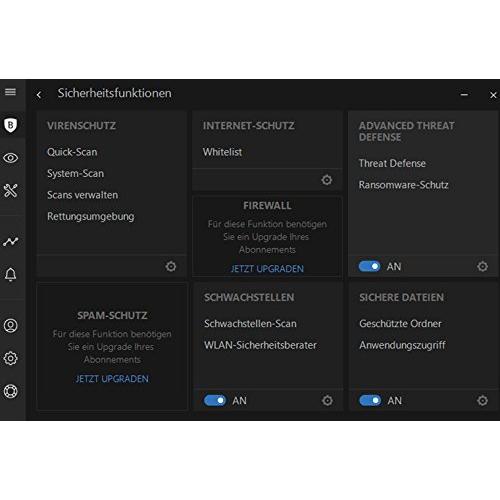
Task: Click JETZT UPGRADEN in the Spam-Schutz card
Action: click(x=112, y=379)
